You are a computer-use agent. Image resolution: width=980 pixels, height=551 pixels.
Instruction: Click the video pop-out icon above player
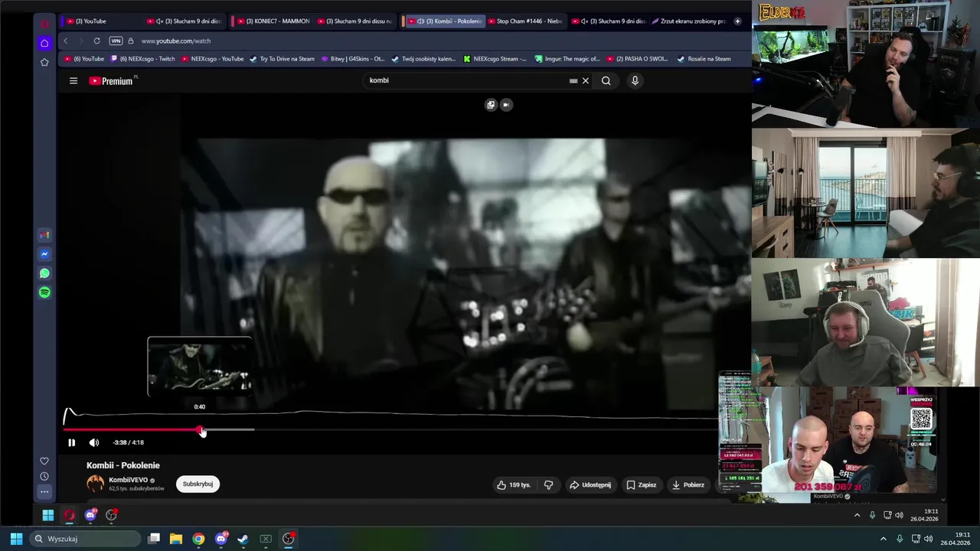[x=491, y=105]
